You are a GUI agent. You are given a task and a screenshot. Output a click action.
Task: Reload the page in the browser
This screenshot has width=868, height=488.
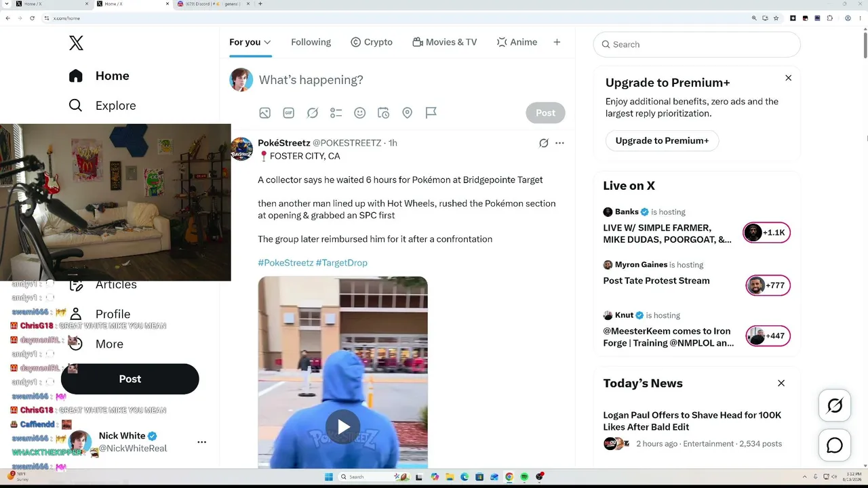click(x=32, y=18)
